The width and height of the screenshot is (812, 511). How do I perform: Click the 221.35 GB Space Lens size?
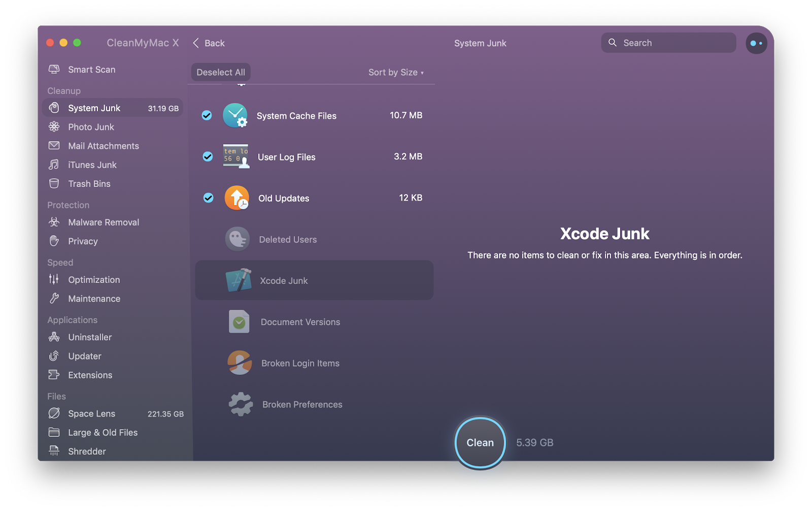click(165, 414)
